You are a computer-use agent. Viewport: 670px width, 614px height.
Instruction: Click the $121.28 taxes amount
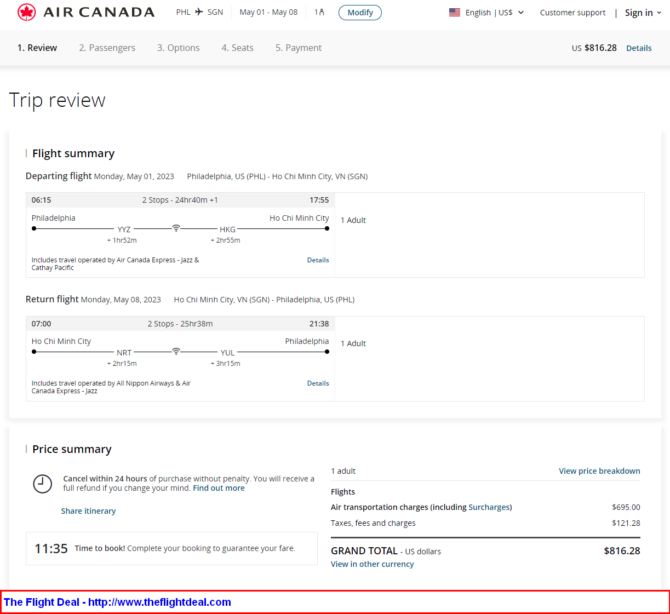point(626,523)
